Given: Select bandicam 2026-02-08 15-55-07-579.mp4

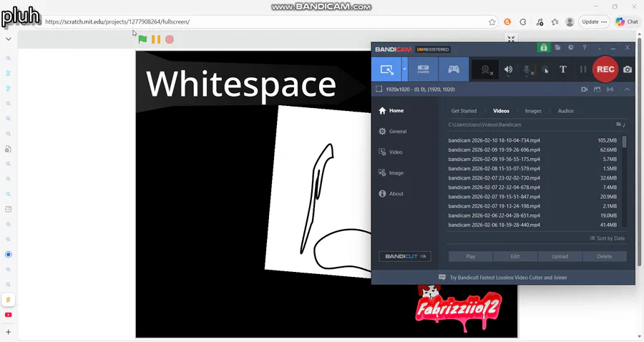Looking at the screenshot, I should coord(532,169).
